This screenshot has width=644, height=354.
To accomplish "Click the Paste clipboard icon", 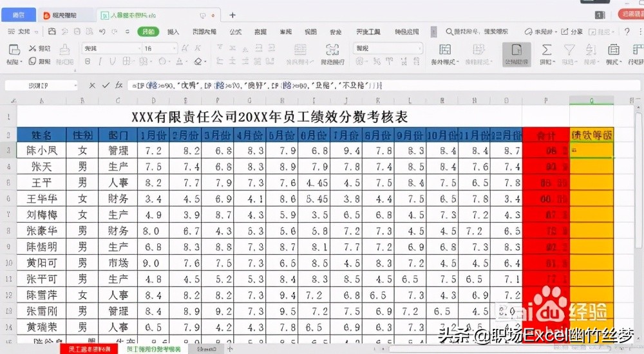I will pos(14,50).
